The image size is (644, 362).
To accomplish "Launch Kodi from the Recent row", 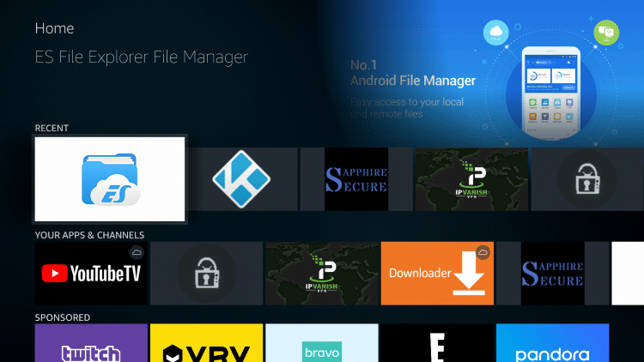I will (243, 179).
